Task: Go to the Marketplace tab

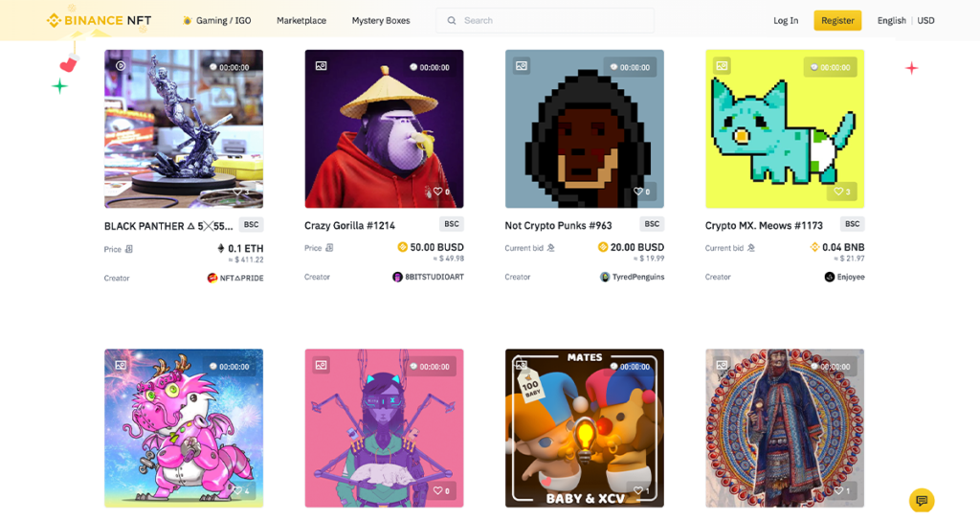Action: [x=301, y=21]
